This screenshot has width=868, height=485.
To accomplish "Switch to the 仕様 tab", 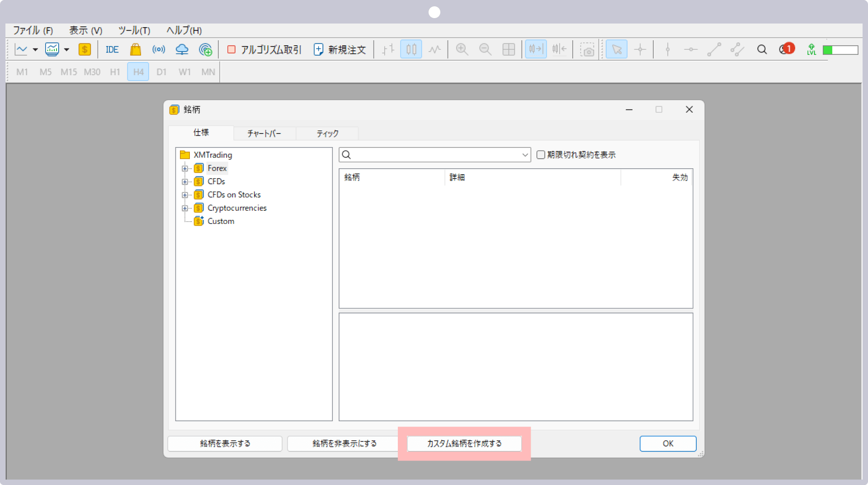I will [x=201, y=133].
